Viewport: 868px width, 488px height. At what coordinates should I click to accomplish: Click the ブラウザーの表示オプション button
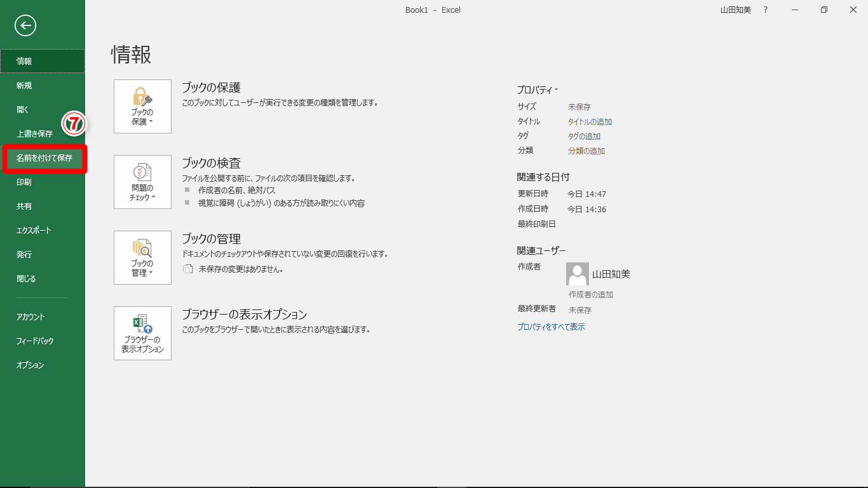click(x=142, y=333)
